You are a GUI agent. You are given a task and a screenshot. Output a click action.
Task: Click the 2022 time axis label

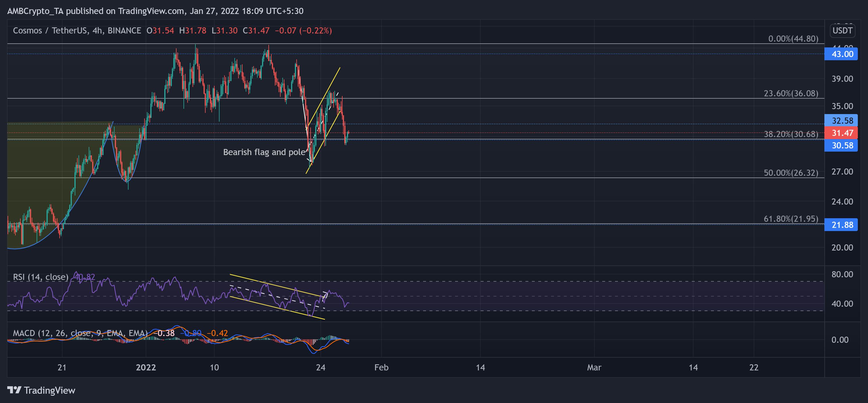click(x=146, y=367)
